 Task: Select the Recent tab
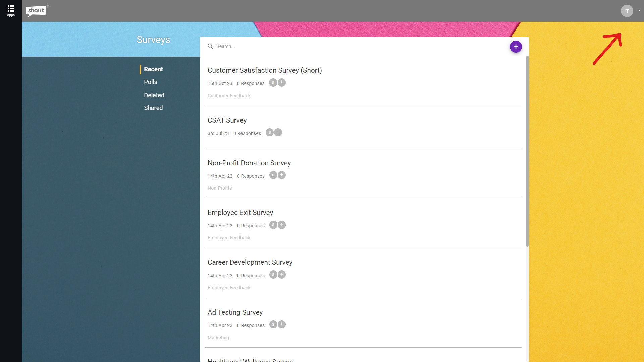(x=153, y=69)
